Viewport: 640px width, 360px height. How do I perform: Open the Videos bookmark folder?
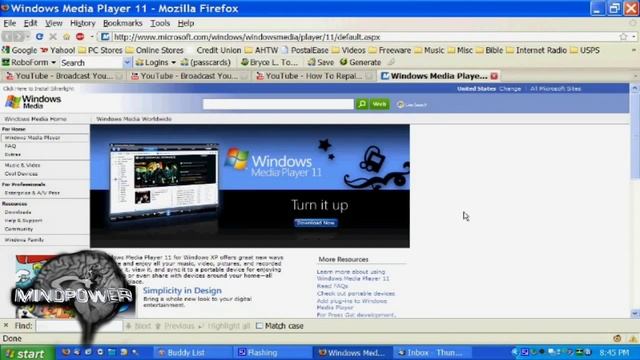point(349,50)
